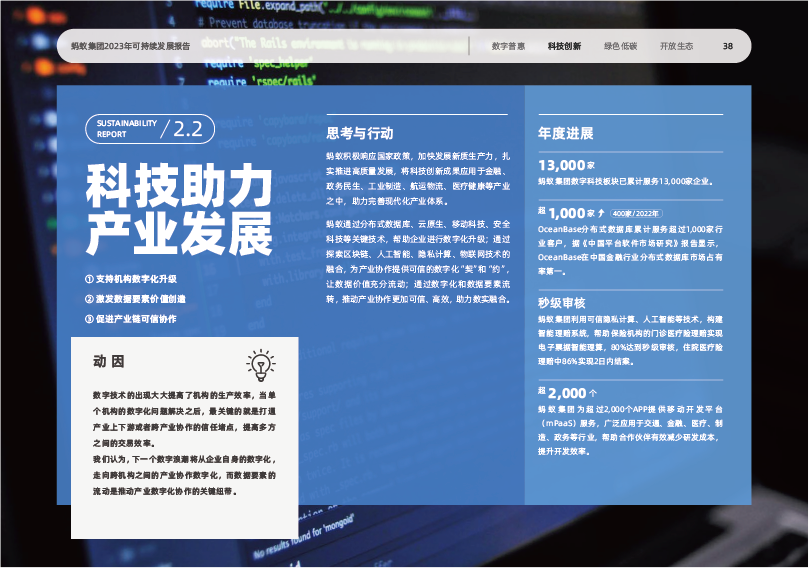Go to the 开放生态 tab
The width and height of the screenshot is (809, 568).
[676, 47]
